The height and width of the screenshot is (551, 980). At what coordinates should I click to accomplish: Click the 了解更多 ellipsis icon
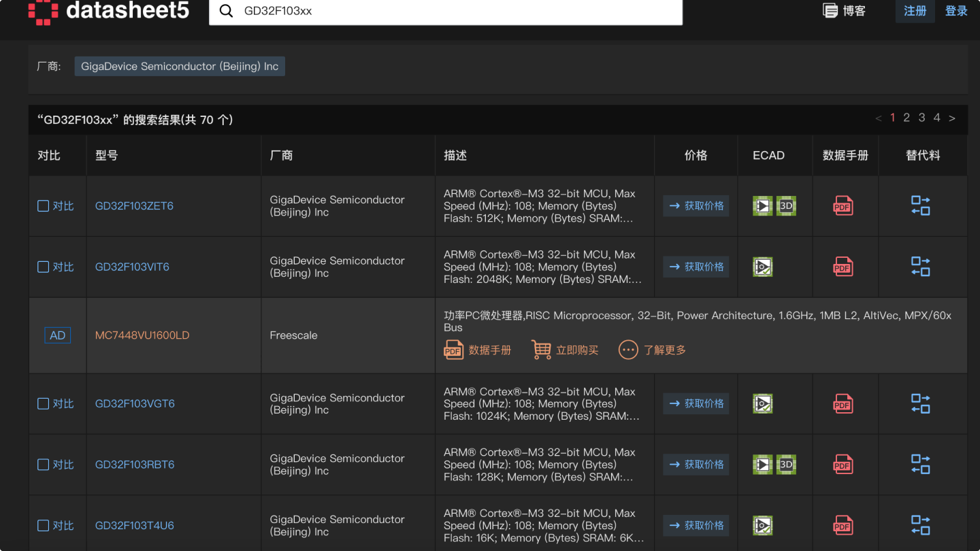click(x=628, y=350)
